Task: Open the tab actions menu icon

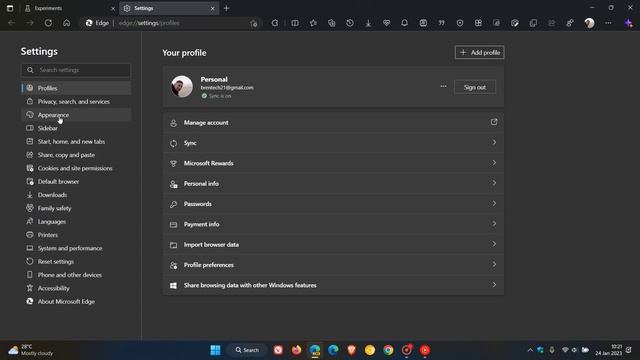Action: (x=10, y=8)
